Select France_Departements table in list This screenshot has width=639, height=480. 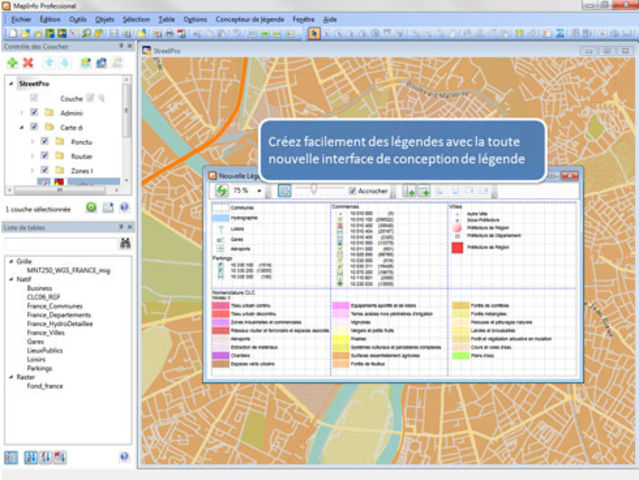click(59, 315)
